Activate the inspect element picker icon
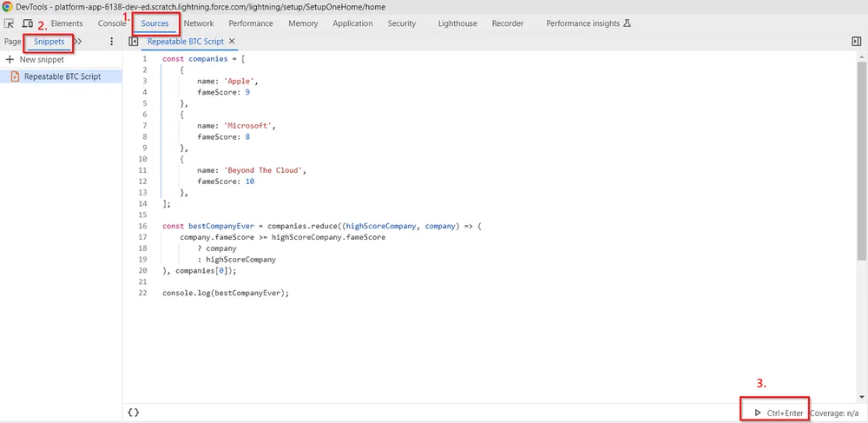 click(x=9, y=23)
